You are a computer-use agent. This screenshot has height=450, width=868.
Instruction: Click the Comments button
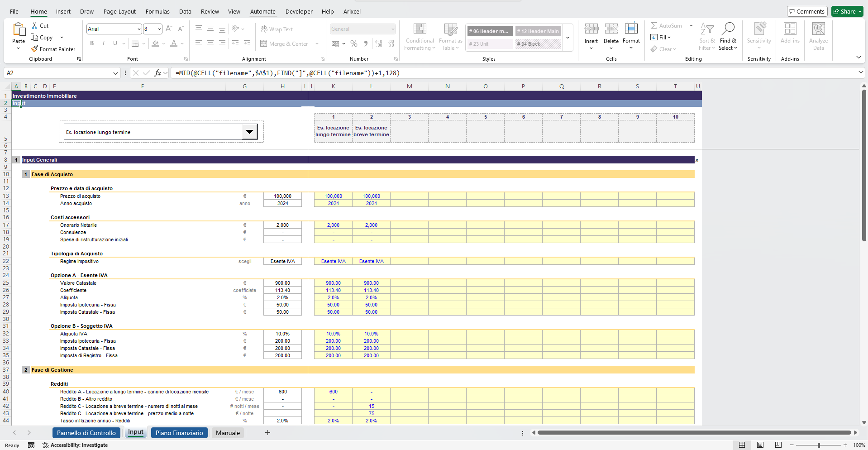point(807,11)
